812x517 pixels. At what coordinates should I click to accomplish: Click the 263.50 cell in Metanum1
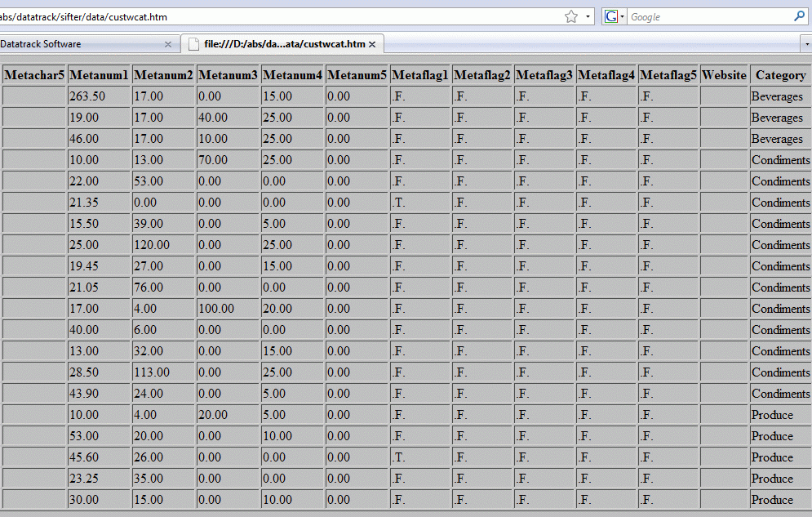point(87,96)
